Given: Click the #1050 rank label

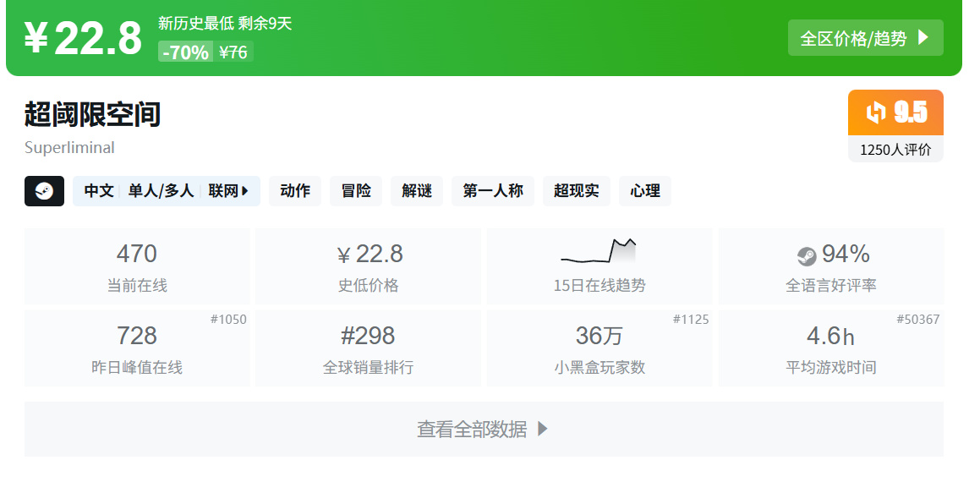Looking at the screenshot, I should (229, 320).
